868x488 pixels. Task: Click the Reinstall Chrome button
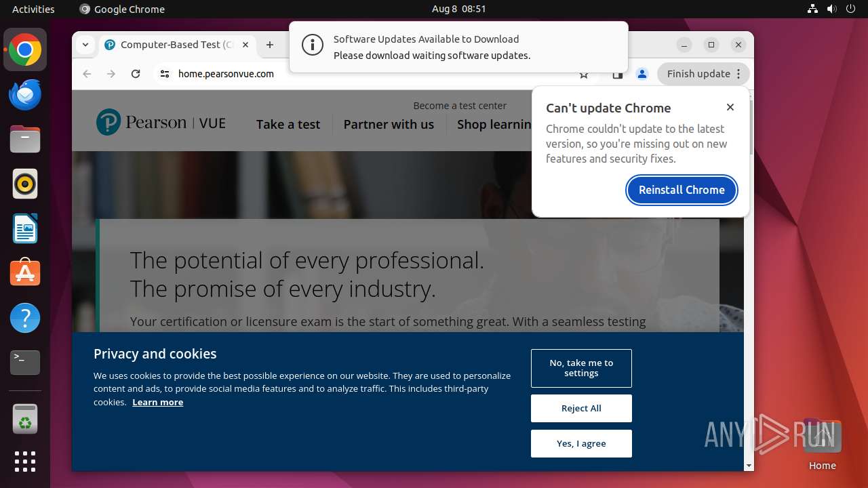click(682, 190)
